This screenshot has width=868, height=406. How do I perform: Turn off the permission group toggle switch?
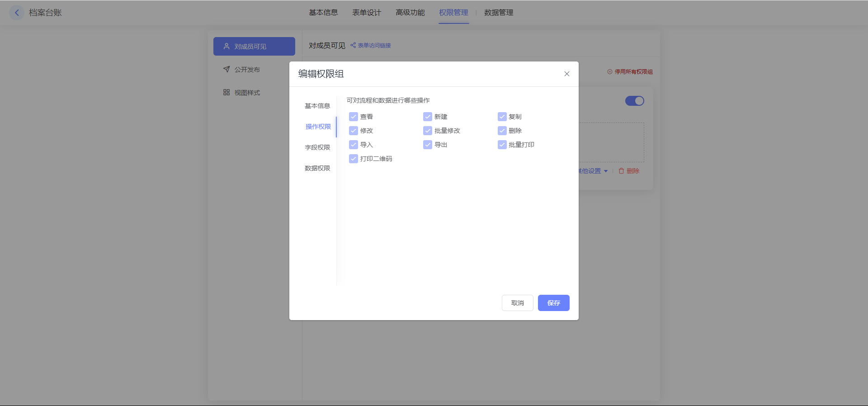(x=634, y=101)
